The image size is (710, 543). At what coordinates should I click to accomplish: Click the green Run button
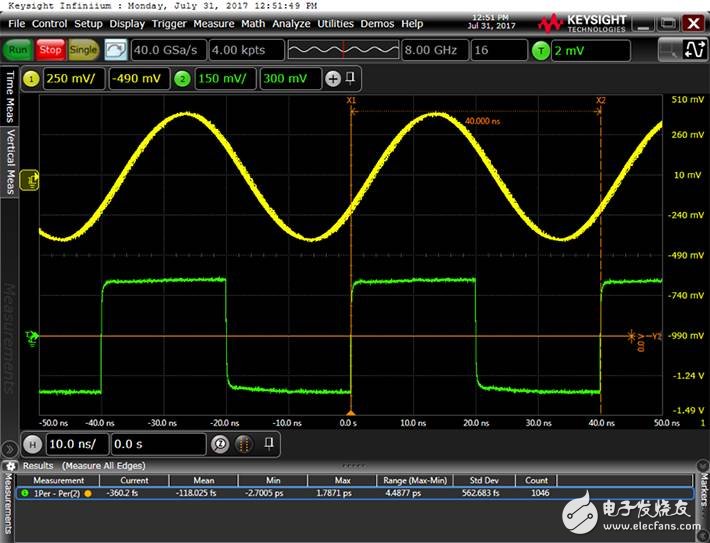pos(18,50)
